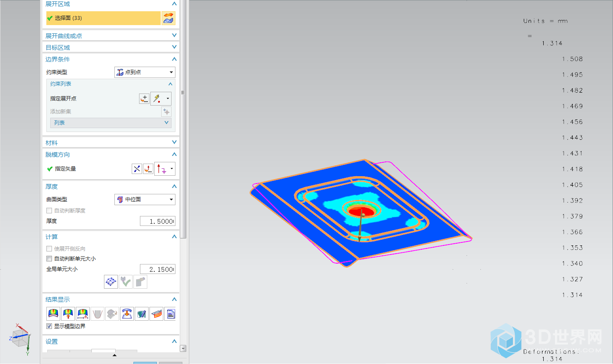Image resolution: width=613 pixels, height=364 pixels.
Task: Collapse the 边界条件 section
Action: coord(174,59)
